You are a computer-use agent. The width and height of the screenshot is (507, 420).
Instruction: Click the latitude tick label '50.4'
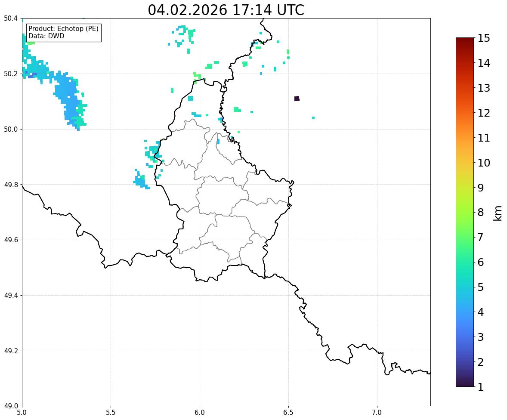tap(10, 19)
